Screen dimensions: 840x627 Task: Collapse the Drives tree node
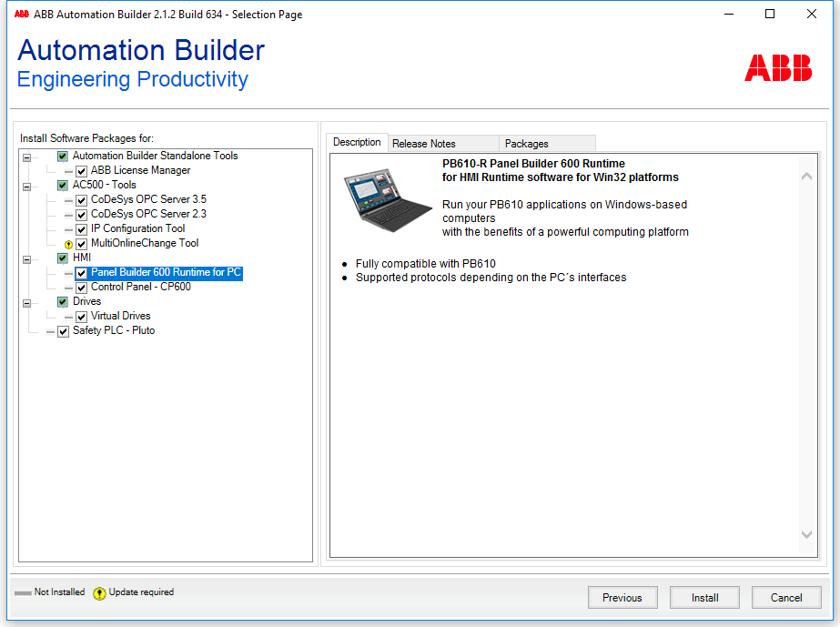tap(26, 303)
